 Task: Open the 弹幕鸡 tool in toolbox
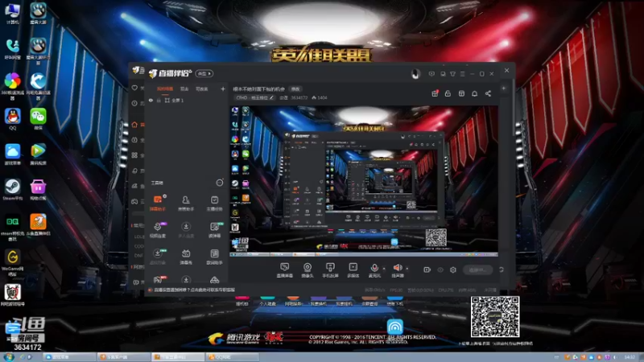pos(186,257)
